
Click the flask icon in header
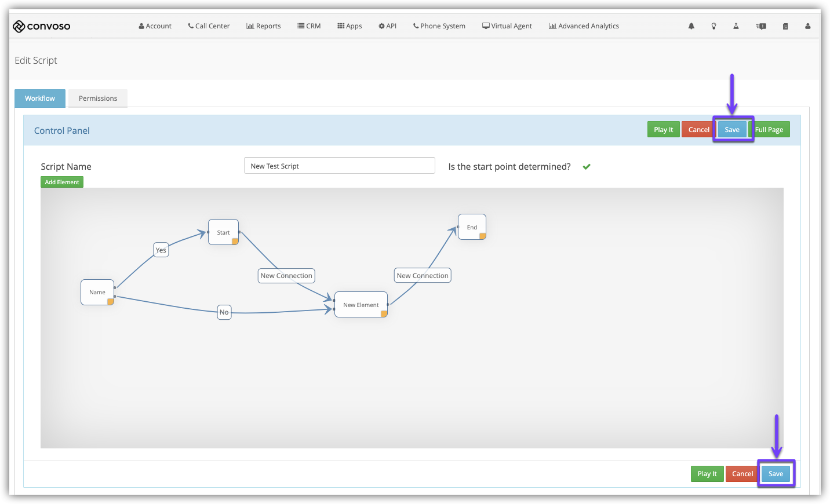click(736, 26)
